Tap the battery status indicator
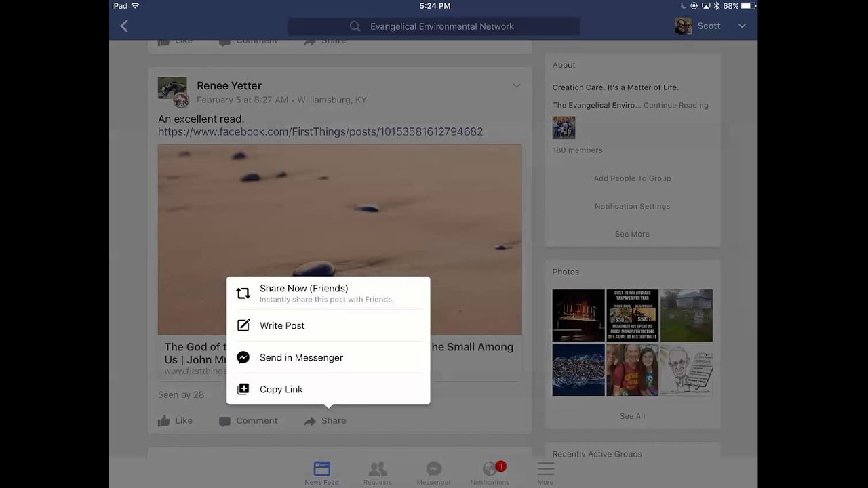 (x=749, y=5)
